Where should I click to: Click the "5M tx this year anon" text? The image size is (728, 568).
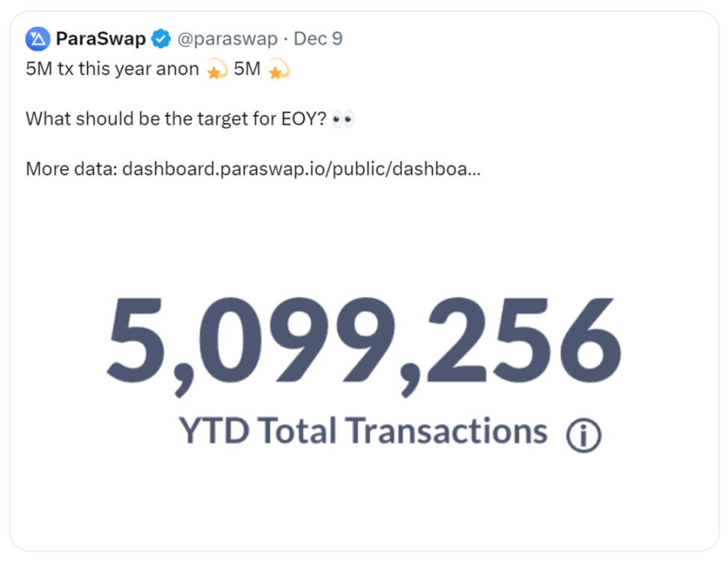click(x=112, y=70)
